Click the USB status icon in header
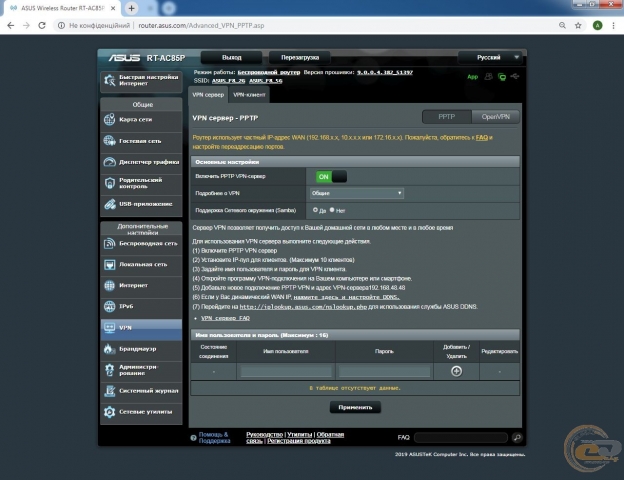 515,76
